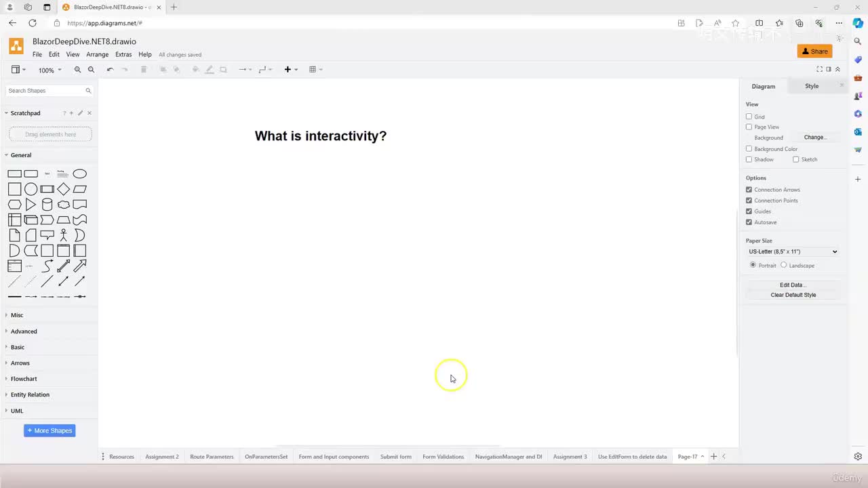Click the orange Share button

(x=814, y=52)
